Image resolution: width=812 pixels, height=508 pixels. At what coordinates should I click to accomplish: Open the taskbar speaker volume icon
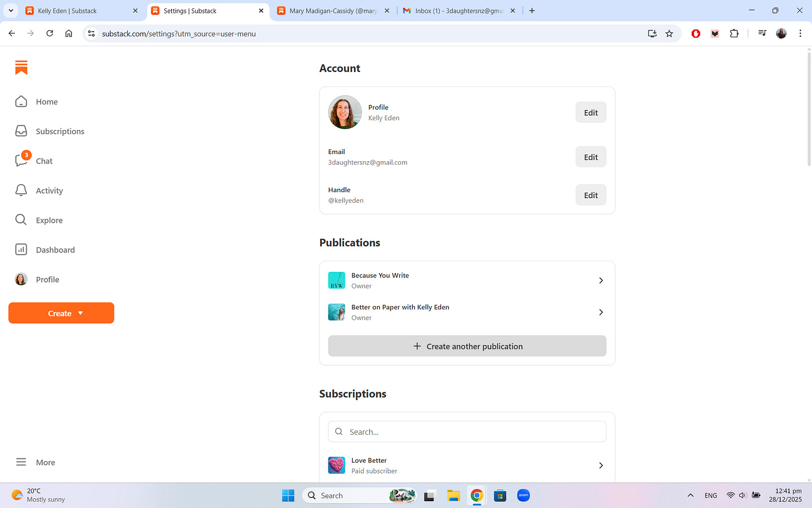point(743,495)
